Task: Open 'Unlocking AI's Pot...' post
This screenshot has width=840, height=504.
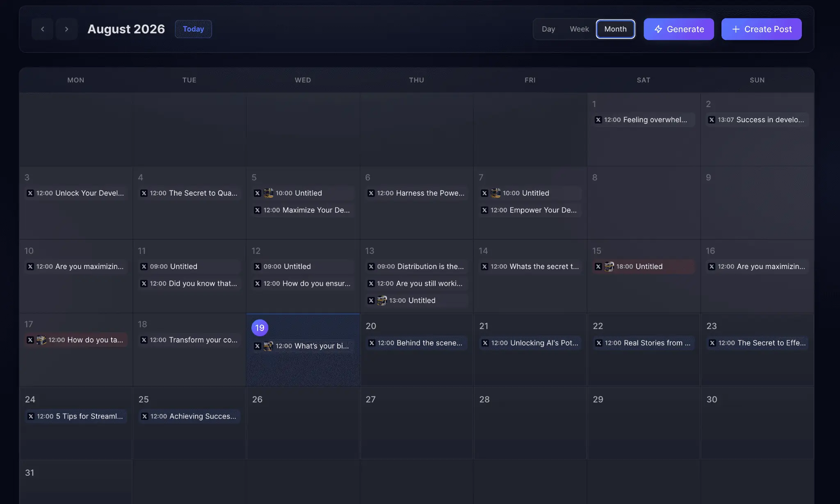Action: tap(530, 343)
